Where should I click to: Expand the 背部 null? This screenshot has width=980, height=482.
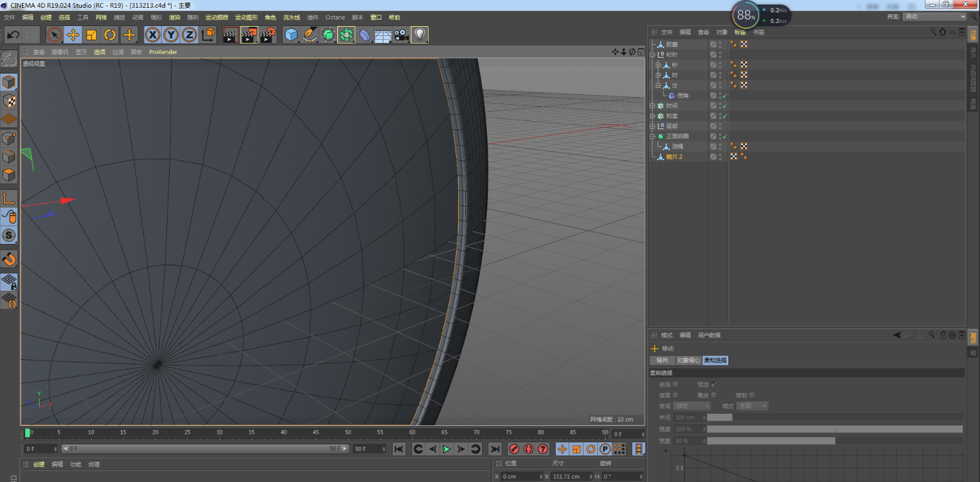coord(652,126)
